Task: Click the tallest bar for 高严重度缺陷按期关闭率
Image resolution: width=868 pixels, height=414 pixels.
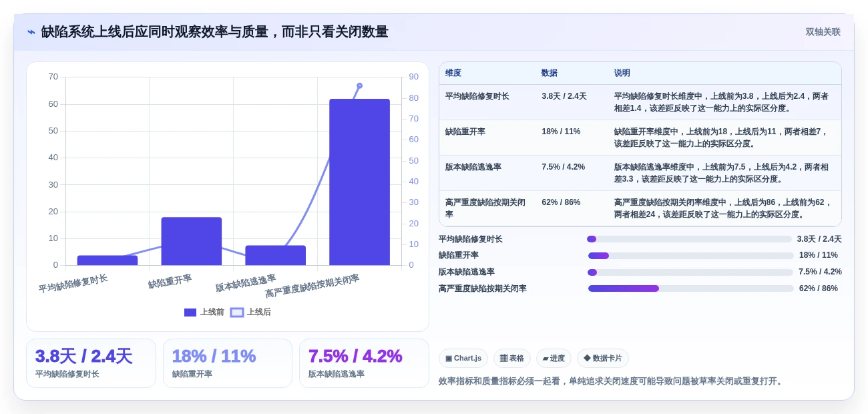Action: [x=359, y=182]
